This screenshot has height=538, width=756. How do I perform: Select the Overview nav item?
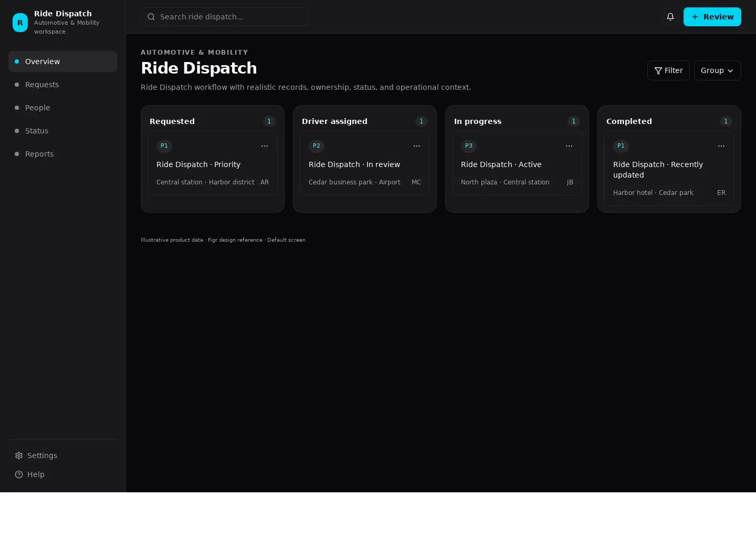63,61
